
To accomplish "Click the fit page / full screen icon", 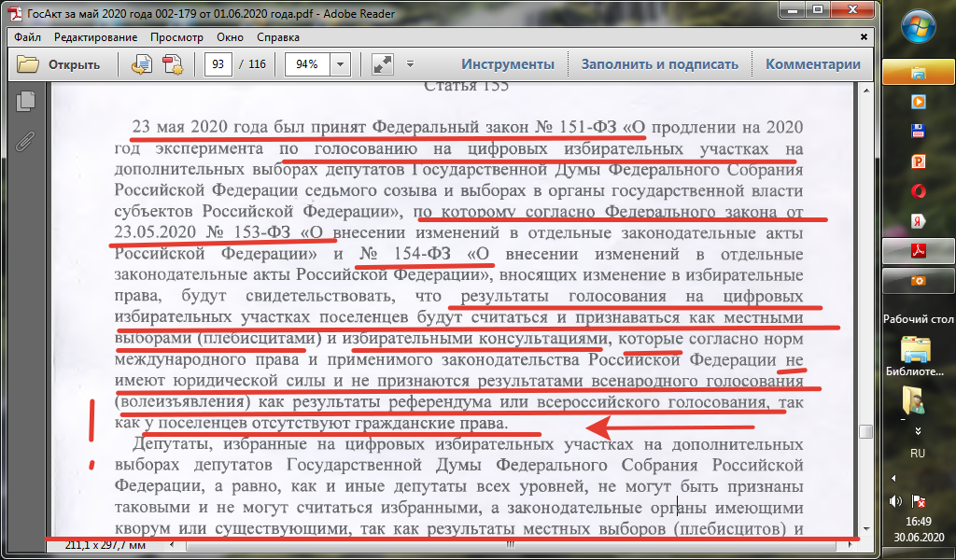I will tap(383, 64).
